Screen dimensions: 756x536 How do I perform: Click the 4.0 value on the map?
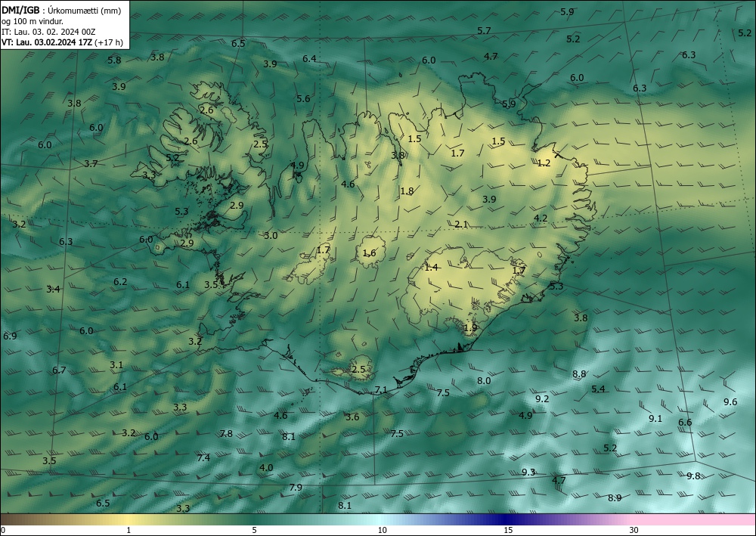pyautogui.click(x=266, y=467)
